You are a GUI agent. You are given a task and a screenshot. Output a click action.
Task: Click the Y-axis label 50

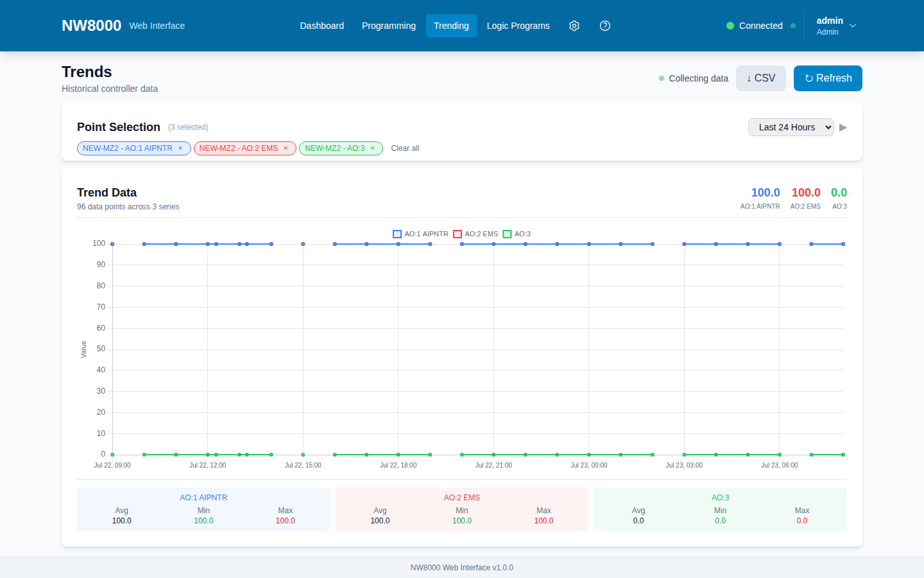click(101, 349)
